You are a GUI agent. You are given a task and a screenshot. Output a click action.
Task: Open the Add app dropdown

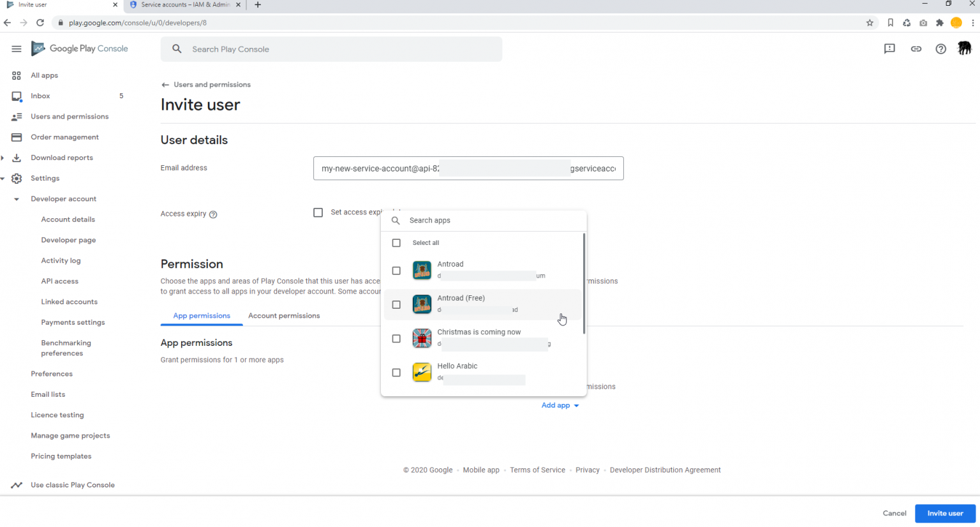point(560,405)
